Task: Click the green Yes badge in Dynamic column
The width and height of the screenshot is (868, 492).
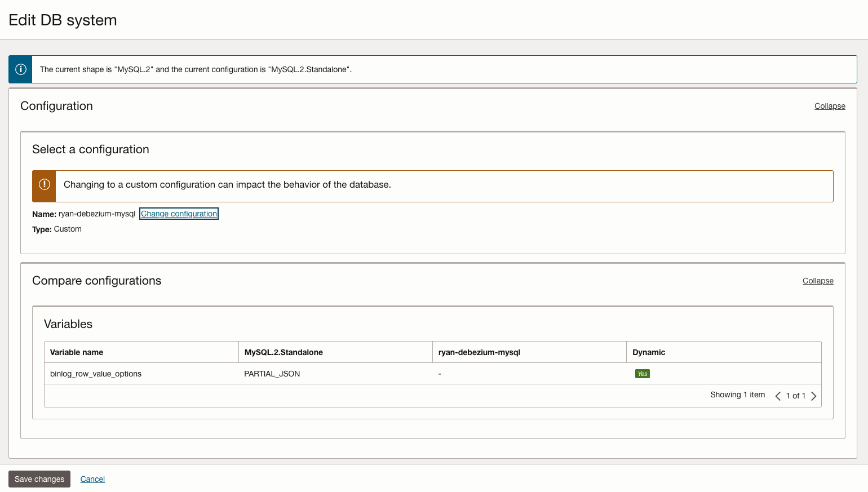Action: coord(643,373)
